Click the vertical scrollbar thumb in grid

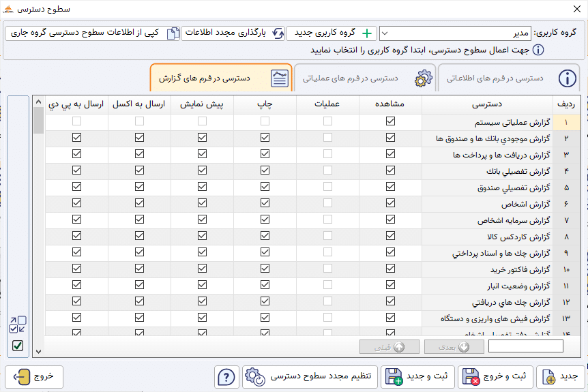point(39,120)
